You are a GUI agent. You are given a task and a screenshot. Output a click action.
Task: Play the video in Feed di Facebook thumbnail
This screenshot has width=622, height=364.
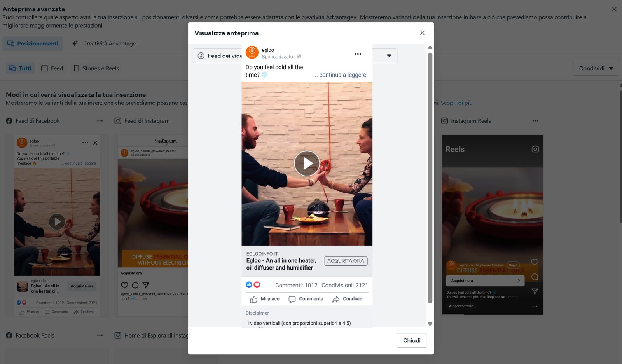tap(57, 222)
